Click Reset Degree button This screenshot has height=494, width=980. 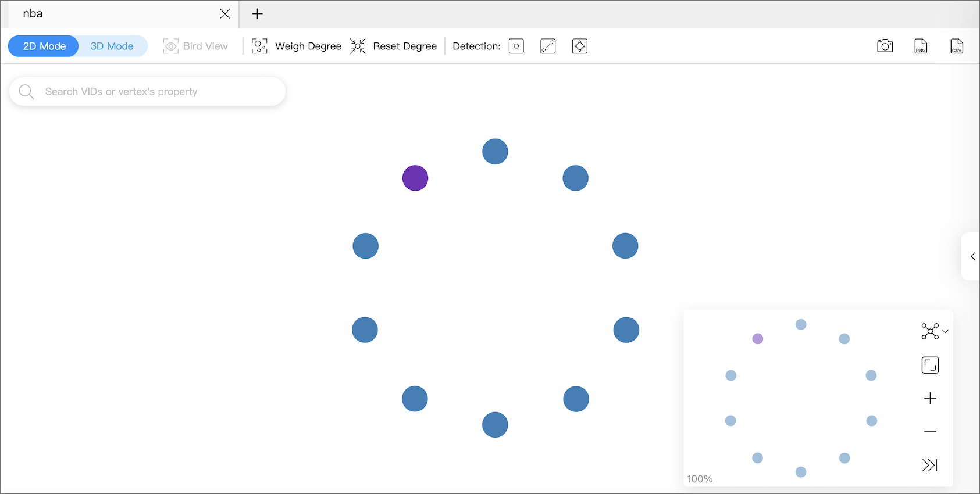[x=394, y=46]
